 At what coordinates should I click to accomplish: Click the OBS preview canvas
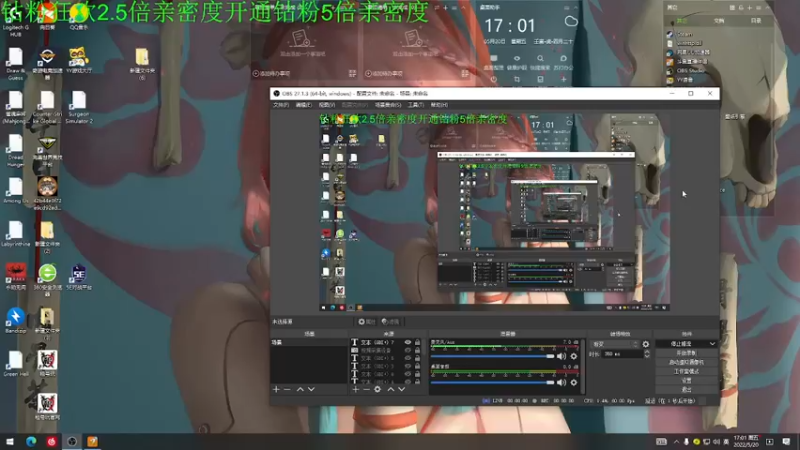tap(494, 212)
